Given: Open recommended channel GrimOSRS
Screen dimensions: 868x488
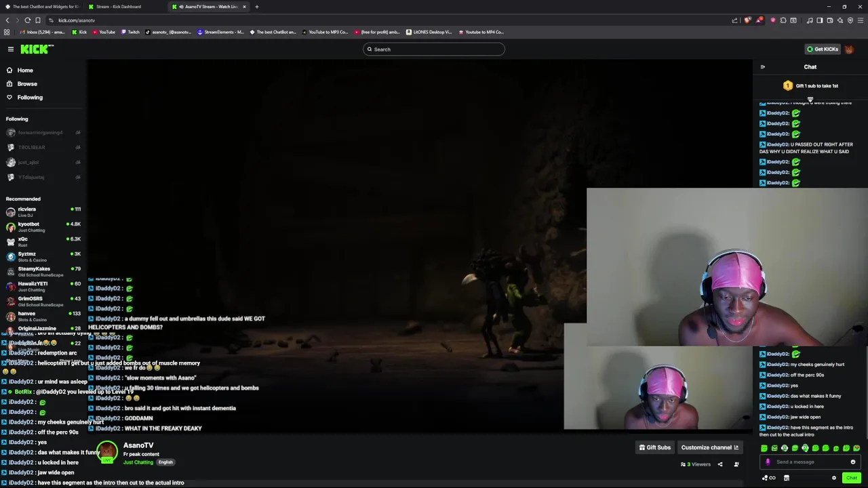Looking at the screenshot, I should pyautogui.click(x=43, y=301).
